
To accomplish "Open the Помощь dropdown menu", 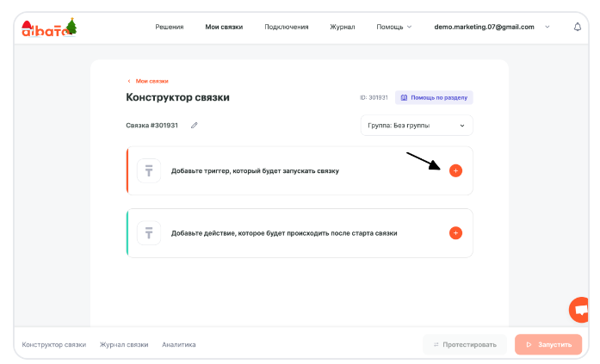I will coord(393,27).
